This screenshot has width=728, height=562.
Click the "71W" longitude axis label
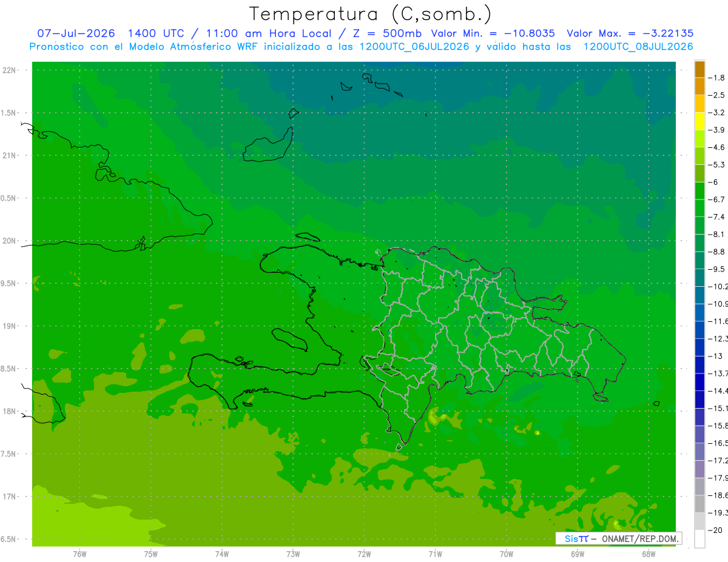click(x=435, y=554)
